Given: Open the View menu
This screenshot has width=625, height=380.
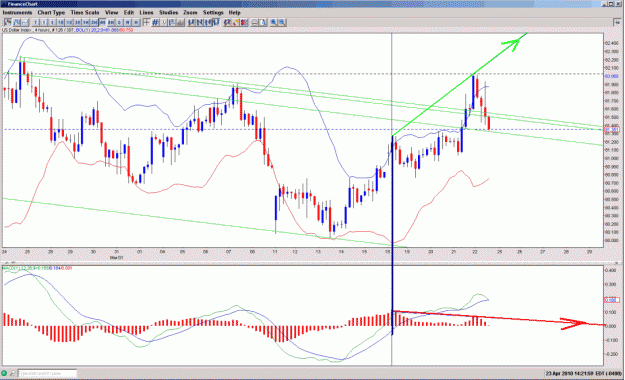Looking at the screenshot, I should point(111,12).
